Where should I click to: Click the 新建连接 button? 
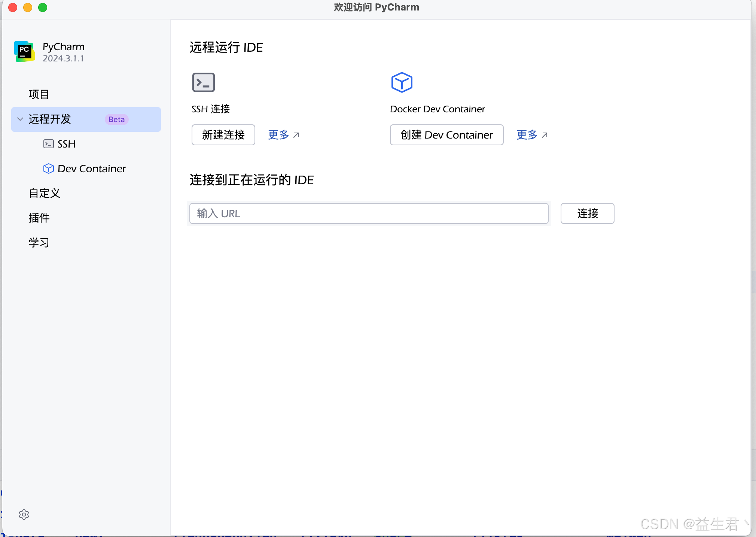coord(223,135)
